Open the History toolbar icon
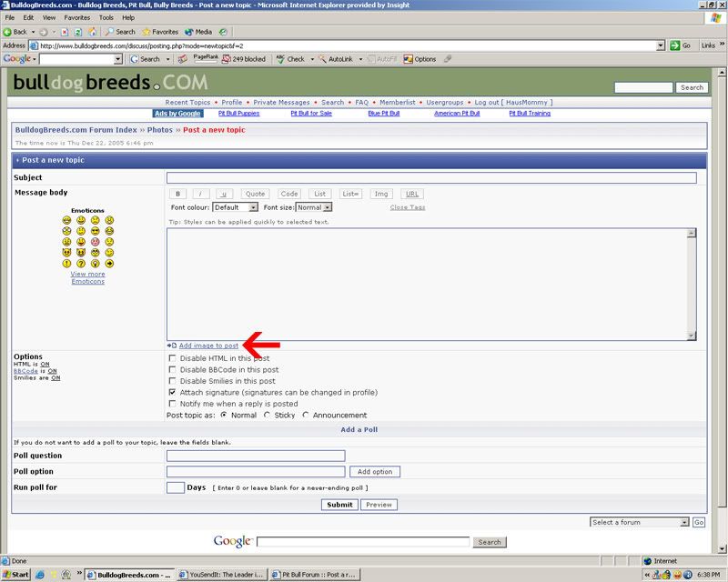The image size is (728, 582). coord(223,32)
